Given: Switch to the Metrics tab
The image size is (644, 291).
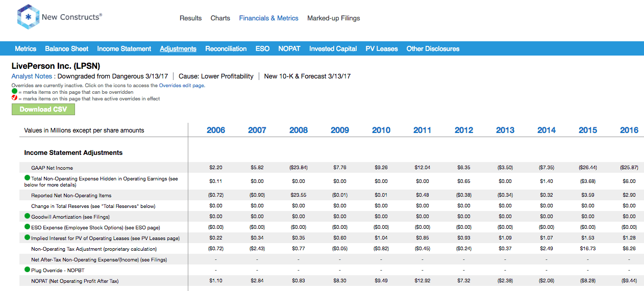Looking at the screenshot, I should click(26, 49).
